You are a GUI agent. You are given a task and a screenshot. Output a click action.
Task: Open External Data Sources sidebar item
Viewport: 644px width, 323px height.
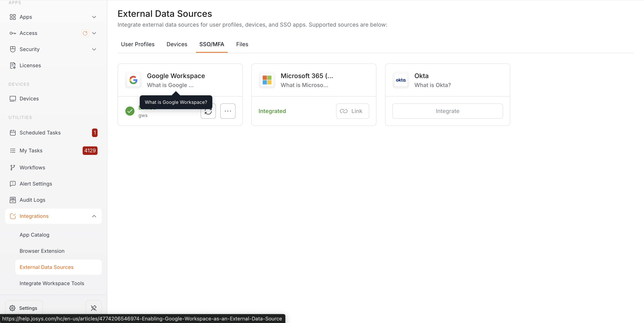click(x=59, y=267)
